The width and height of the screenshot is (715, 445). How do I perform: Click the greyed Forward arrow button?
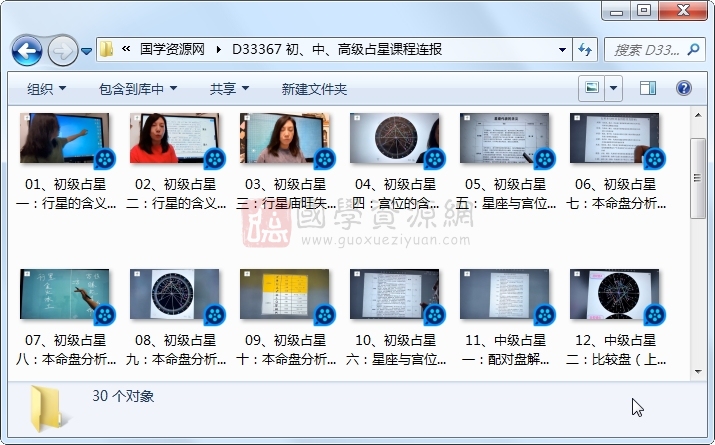click(62, 50)
